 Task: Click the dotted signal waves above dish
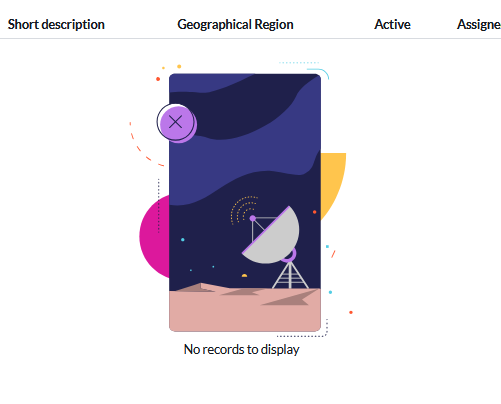click(x=243, y=208)
